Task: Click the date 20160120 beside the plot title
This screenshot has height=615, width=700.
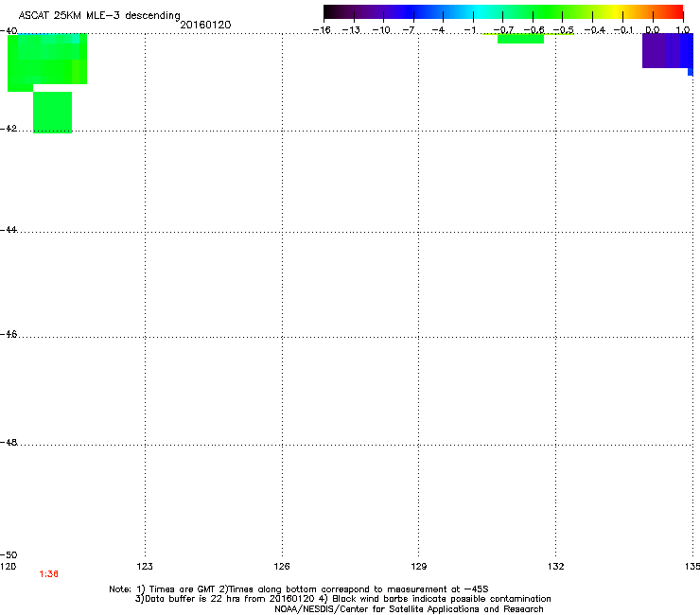Action: pos(205,25)
